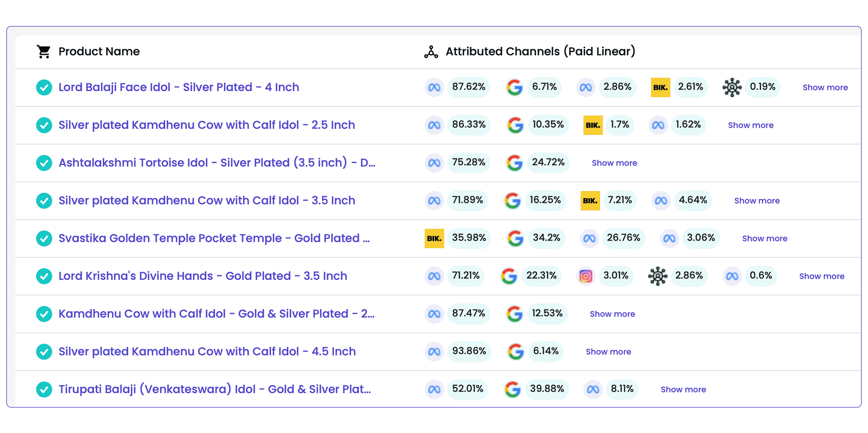
Task: Expand Show more for Svastika Golden Temple
Action: point(765,238)
